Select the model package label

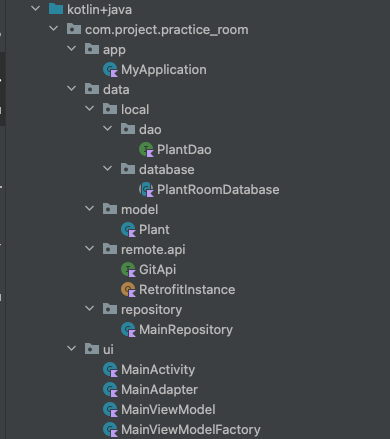(x=139, y=210)
